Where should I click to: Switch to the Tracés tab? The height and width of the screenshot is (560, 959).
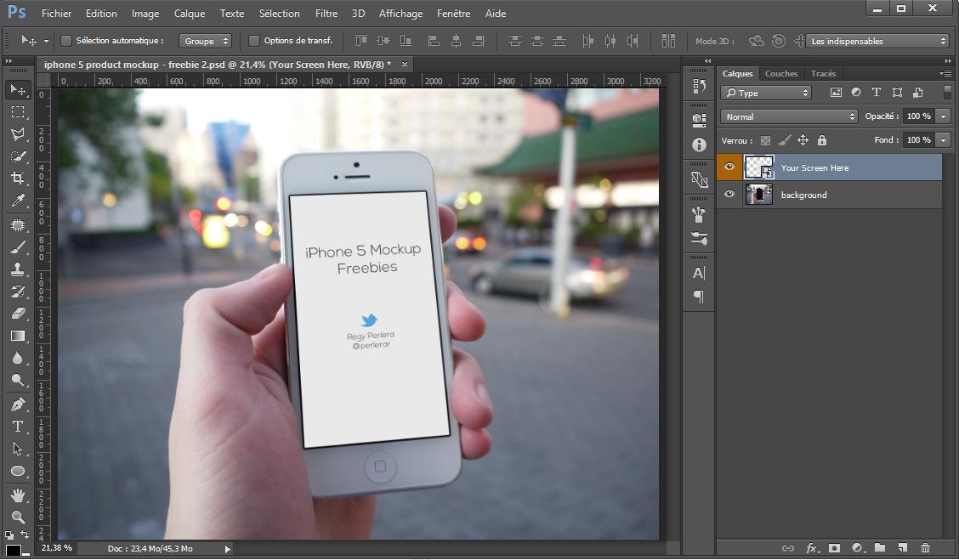click(x=823, y=73)
